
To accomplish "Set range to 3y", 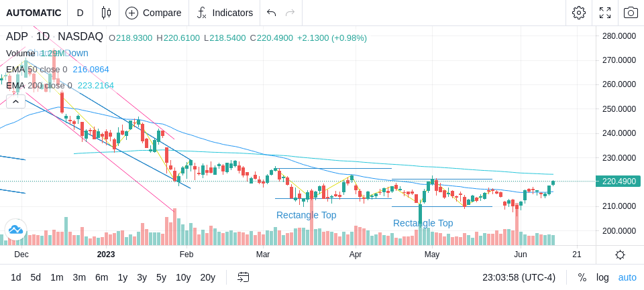I will 142,278.
